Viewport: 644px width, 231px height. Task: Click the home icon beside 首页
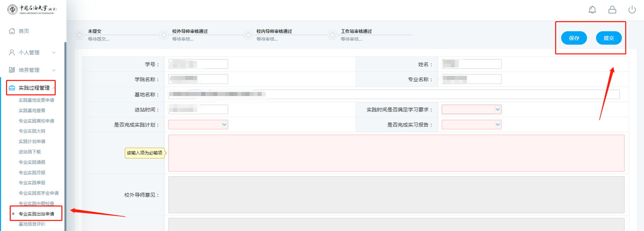pos(12,31)
